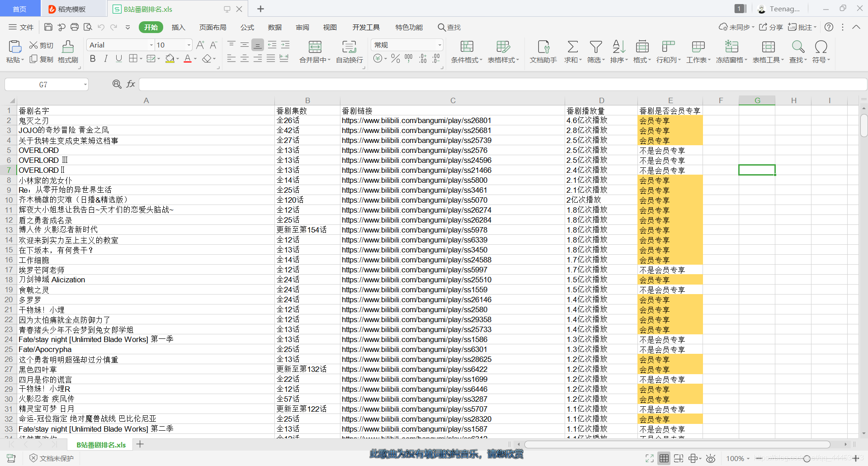Open the Symbol omega tool
Screen dimensions: 868x466
[x=821, y=52]
